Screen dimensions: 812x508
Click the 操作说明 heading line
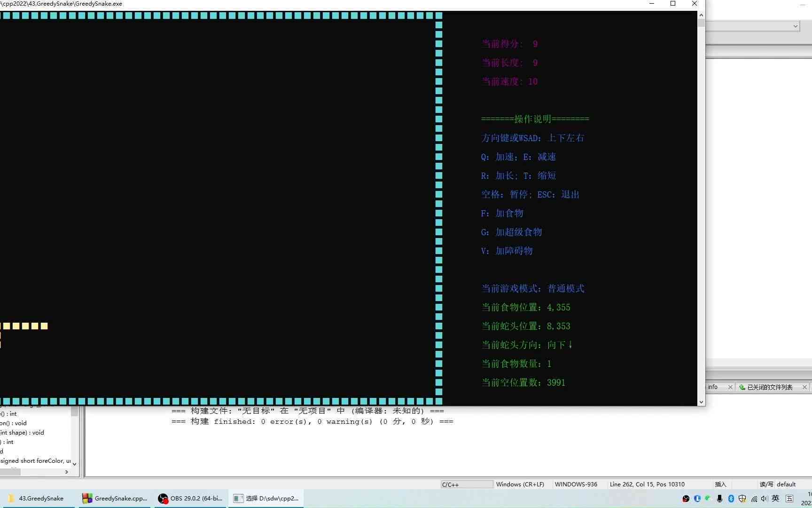(x=535, y=119)
